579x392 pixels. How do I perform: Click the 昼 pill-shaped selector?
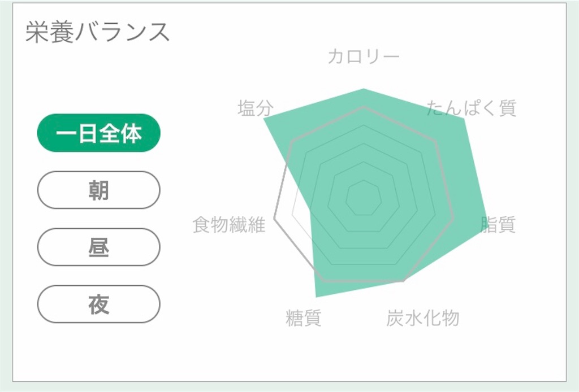[98, 247]
